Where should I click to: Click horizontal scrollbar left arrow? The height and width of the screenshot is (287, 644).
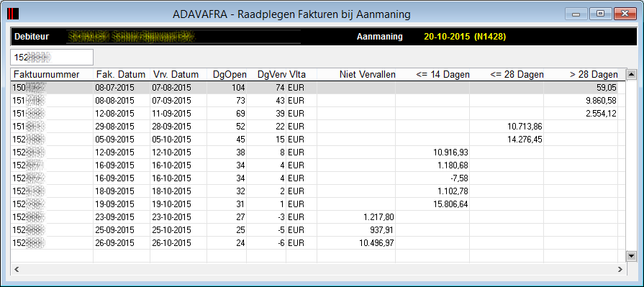[17, 269]
